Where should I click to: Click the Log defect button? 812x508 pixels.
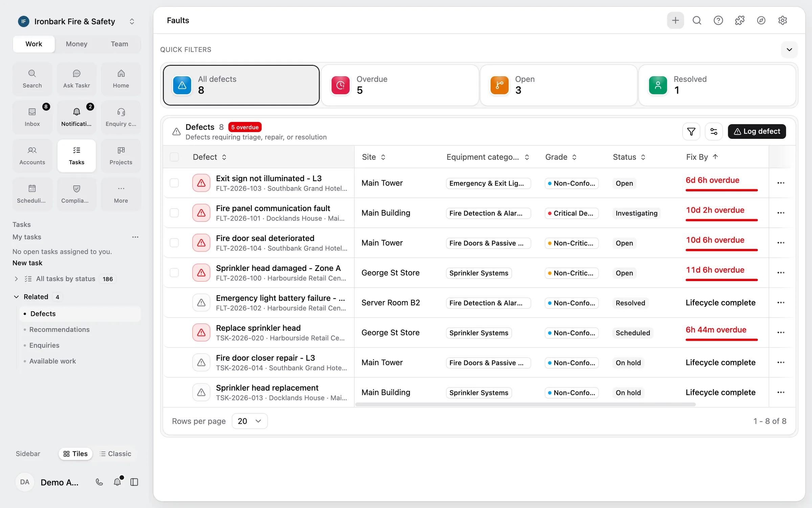pyautogui.click(x=757, y=131)
